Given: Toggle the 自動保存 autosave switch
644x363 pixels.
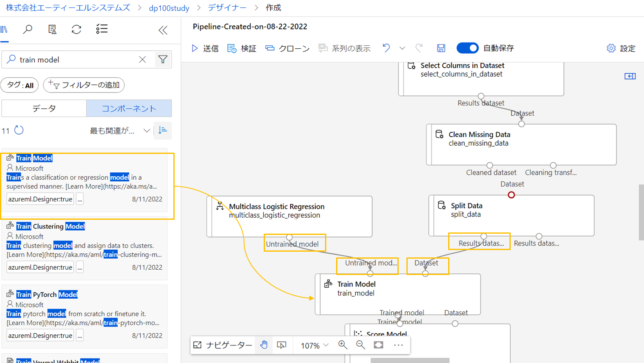Looking at the screenshot, I should (467, 48).
